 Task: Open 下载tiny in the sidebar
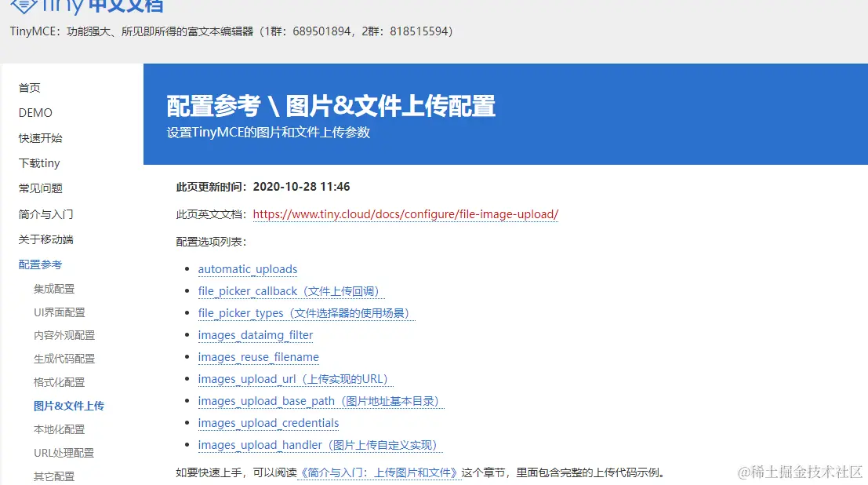tap(39, 163)
